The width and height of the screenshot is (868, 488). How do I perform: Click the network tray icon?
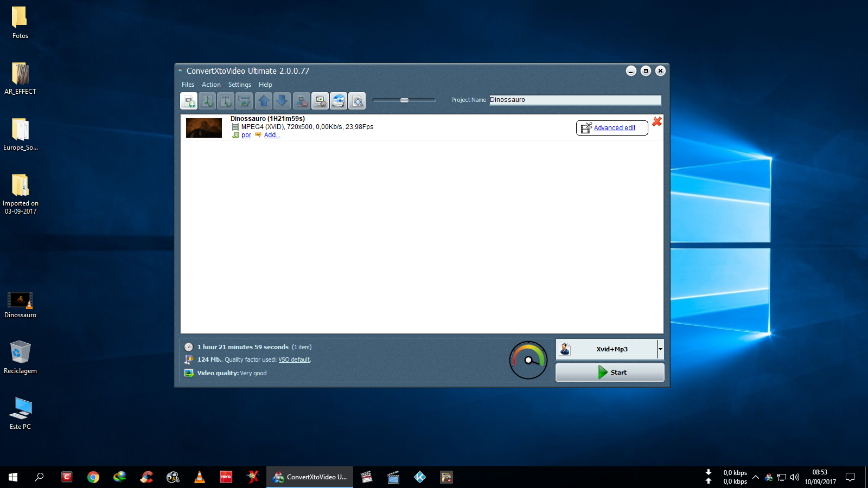tap(782, 477)
